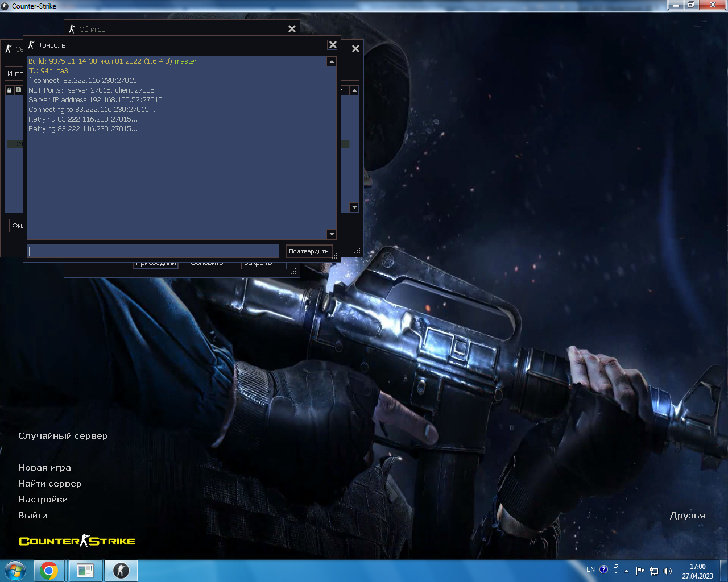Click the Counter-Strike icon in Об игре title bar
The width and height of the screenshot is (728, 582).
(72, 29)
